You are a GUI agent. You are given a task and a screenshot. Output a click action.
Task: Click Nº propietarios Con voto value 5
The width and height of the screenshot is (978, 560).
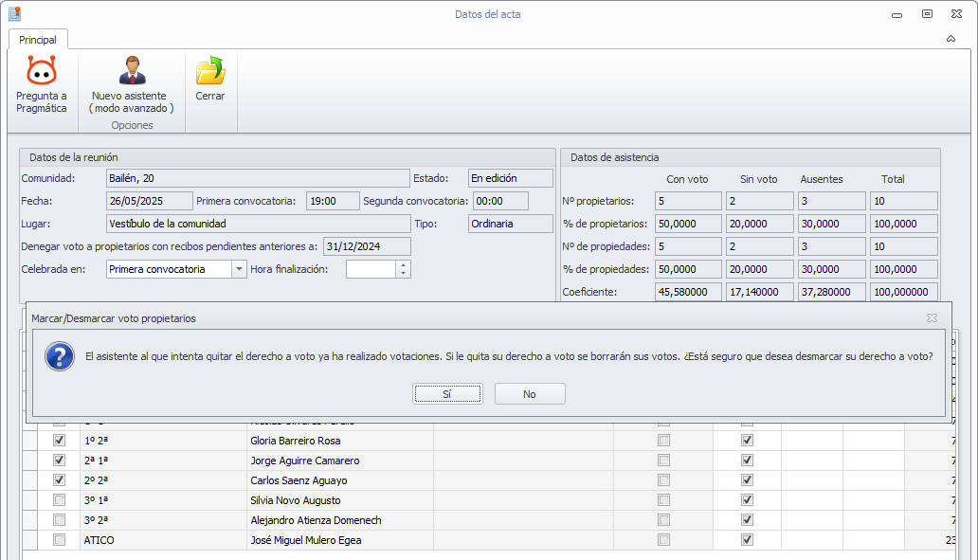pos(689,202)
